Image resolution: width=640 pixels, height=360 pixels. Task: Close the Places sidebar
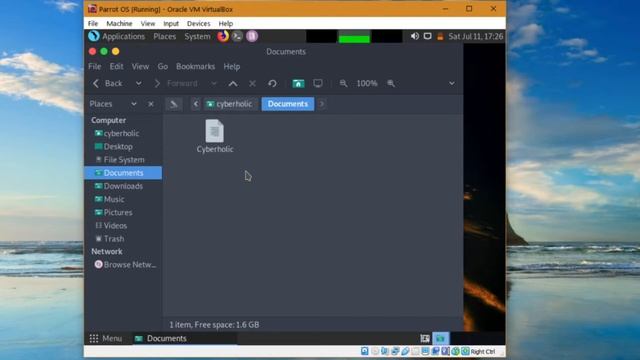point(151,104)
